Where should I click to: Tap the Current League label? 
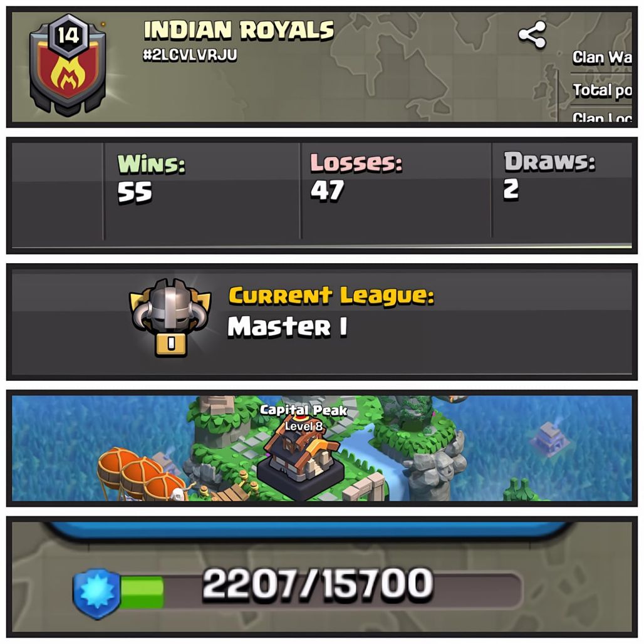tap(331, 296)
